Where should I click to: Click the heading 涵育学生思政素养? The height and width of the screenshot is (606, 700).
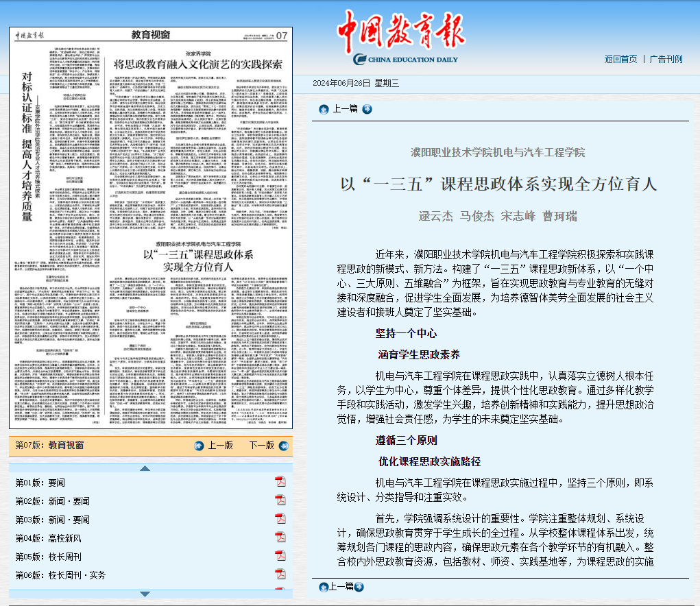pos(419,355)
